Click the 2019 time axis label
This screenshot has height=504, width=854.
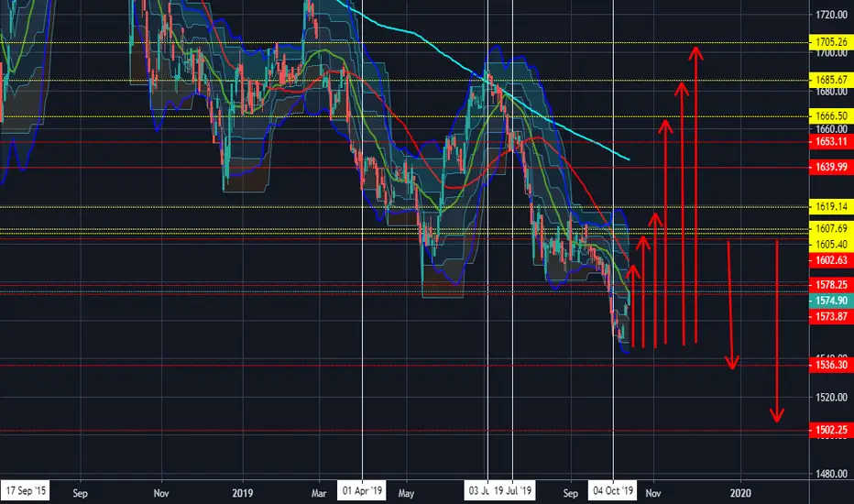[243, 493]
